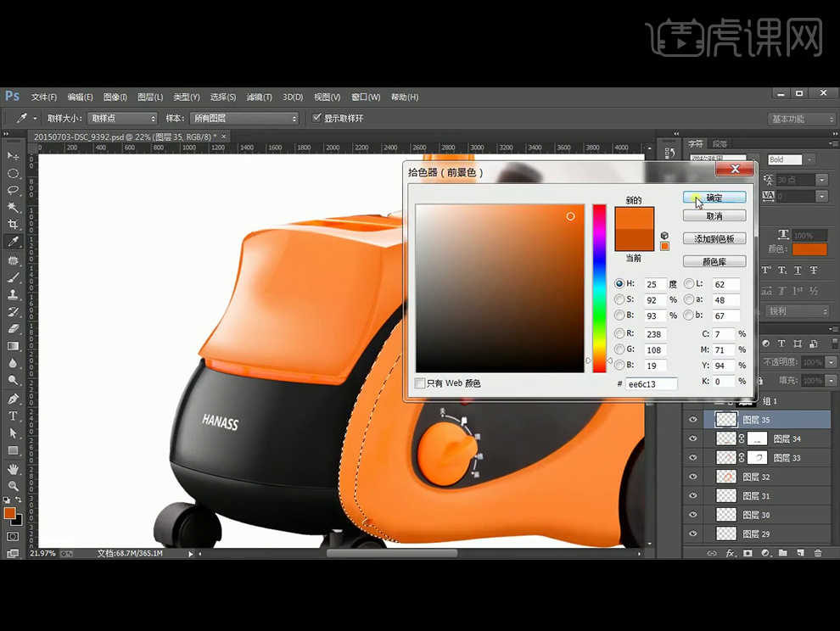The height and width of the screenshot is (631, 840).
Task: Select the History Brush tool
Action: tap(13, 312)
